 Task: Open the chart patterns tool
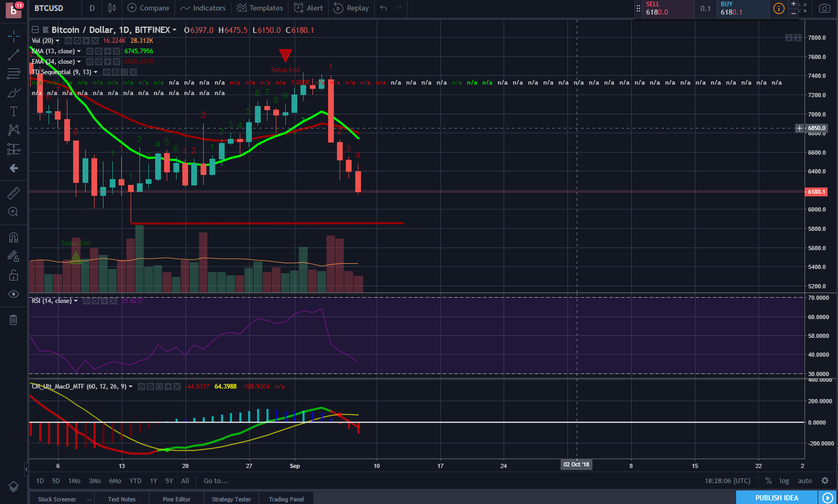pos(14,130)
